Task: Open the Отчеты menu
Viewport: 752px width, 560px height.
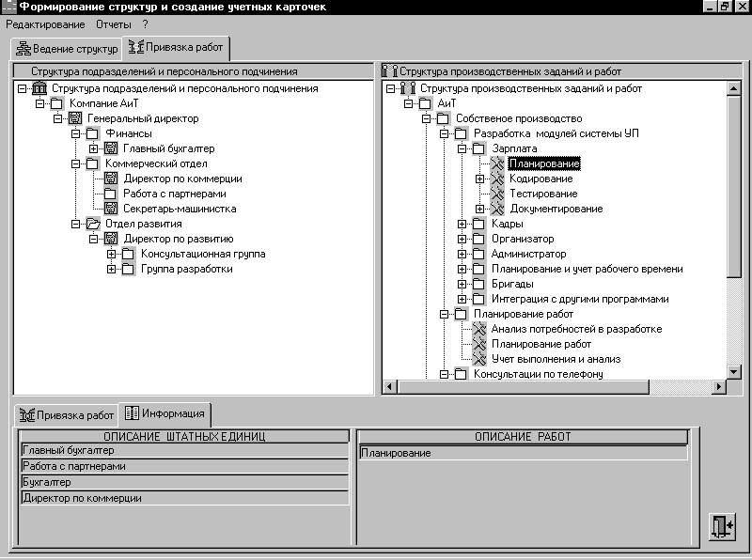Action: (x=114, y=24)
